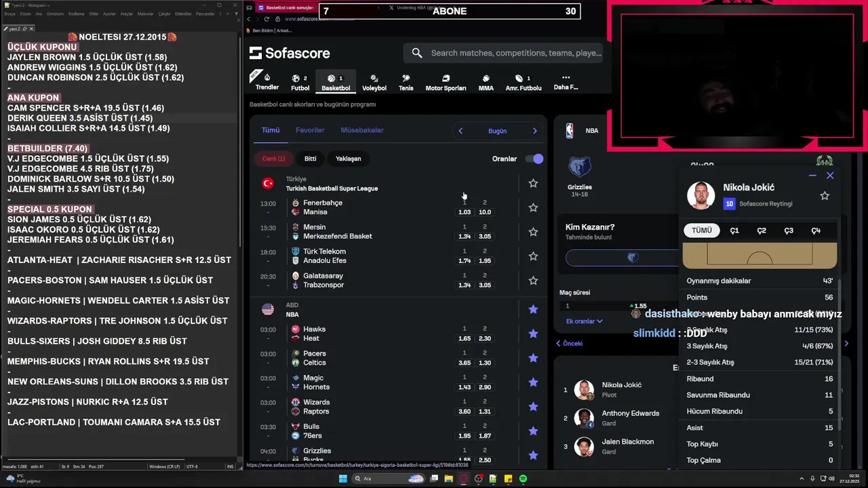Click the Grizzlies team logo
The height and width of the screenshot is (488, 868).
(579, 167)
